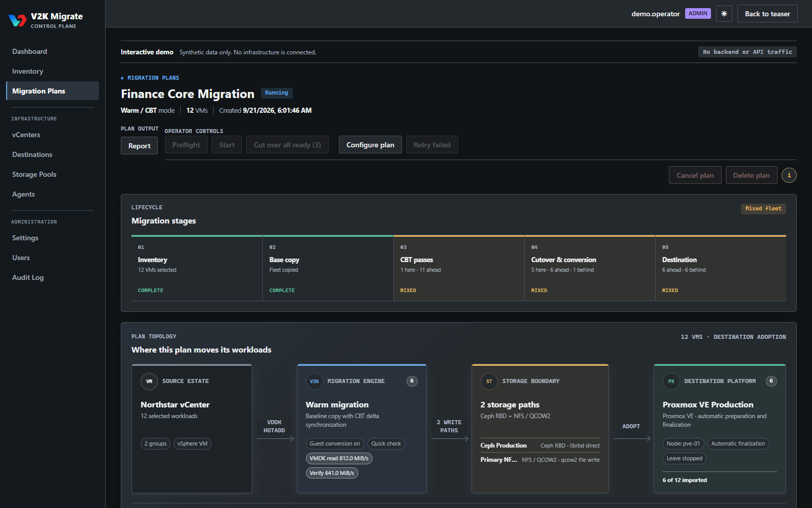Click the VM source estate icon
The height and width of the screenshot is (508, 812).
tap(149, 381)
